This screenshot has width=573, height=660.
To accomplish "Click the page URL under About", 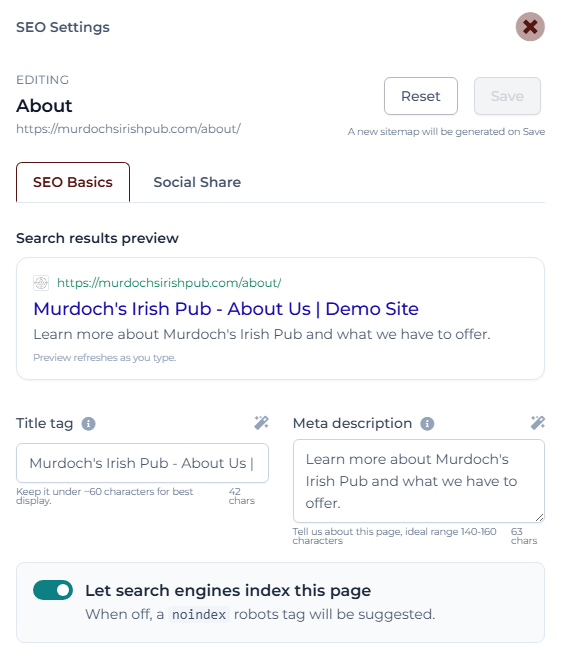I will coord(128,129).
